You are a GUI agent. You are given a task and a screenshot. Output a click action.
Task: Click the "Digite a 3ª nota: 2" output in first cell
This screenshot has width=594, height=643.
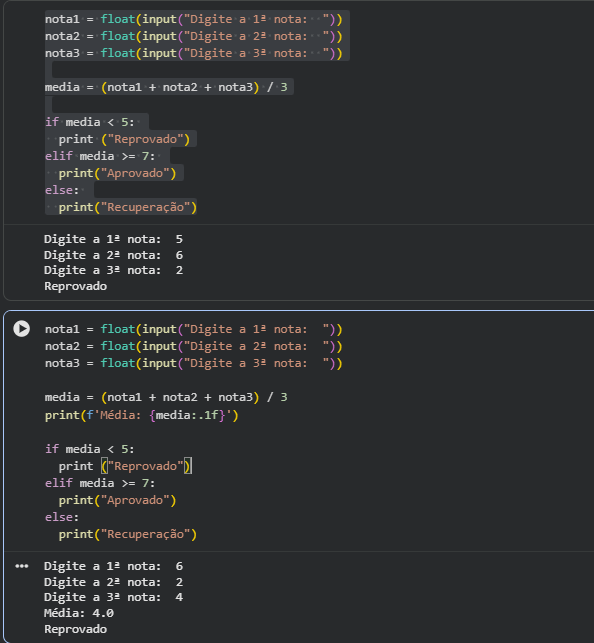[114, 270]
